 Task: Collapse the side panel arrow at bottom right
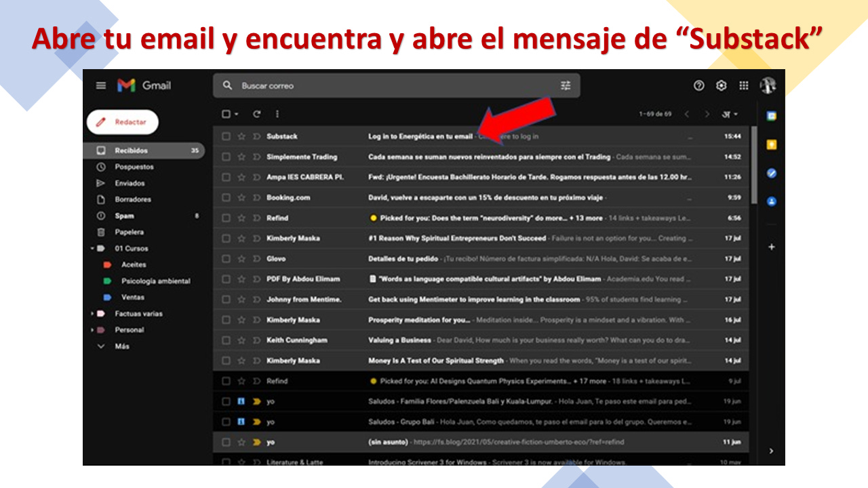771,451
